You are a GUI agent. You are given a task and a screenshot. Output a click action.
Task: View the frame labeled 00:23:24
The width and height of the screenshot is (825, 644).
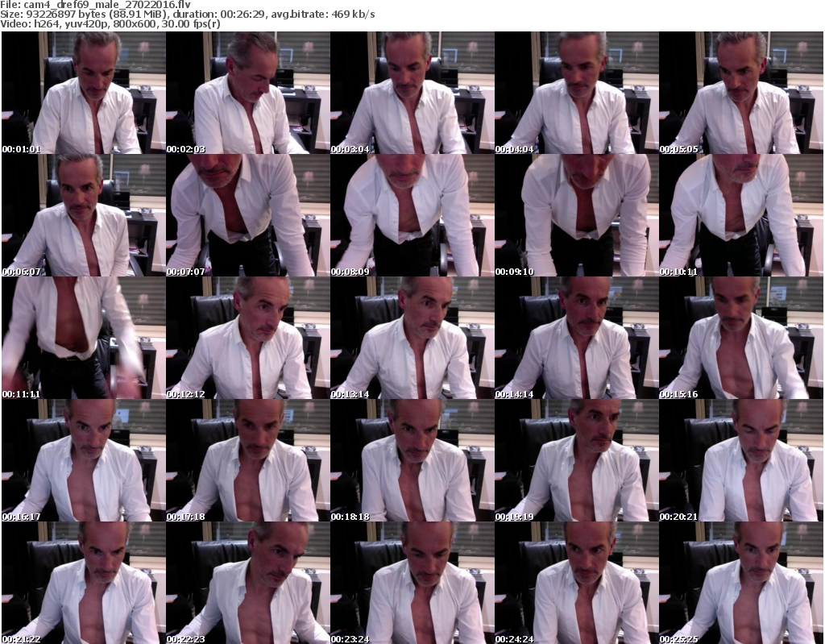[412, 583]
